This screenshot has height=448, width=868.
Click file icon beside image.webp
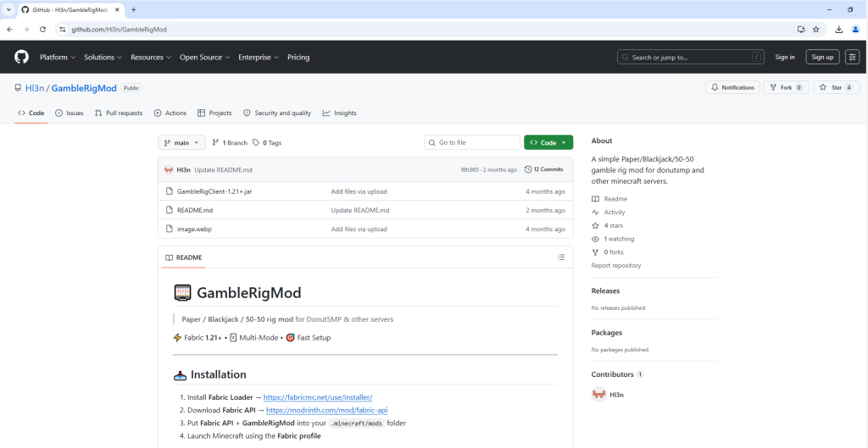pos(170,229)
